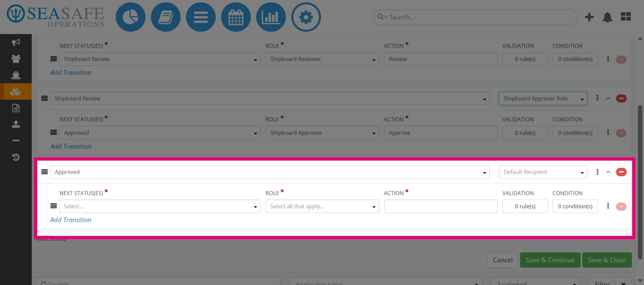
Task: Open the bar chart reports icon
Action: pos(271,17)
